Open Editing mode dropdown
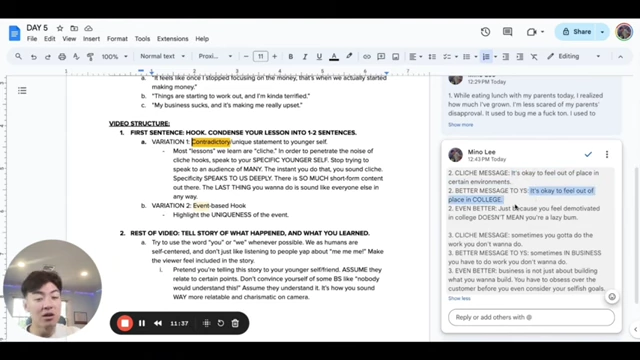This screenshot has height=360, width=640. [574, 56]
